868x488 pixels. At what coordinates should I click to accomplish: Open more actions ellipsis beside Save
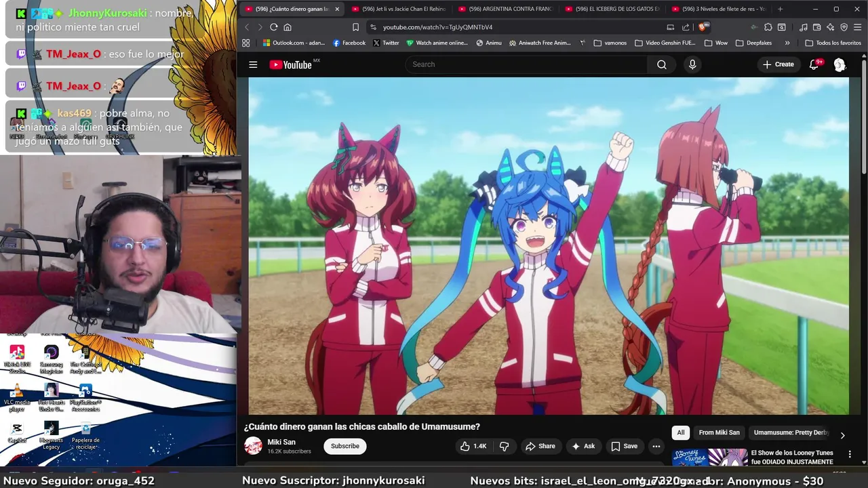point(656,446)
